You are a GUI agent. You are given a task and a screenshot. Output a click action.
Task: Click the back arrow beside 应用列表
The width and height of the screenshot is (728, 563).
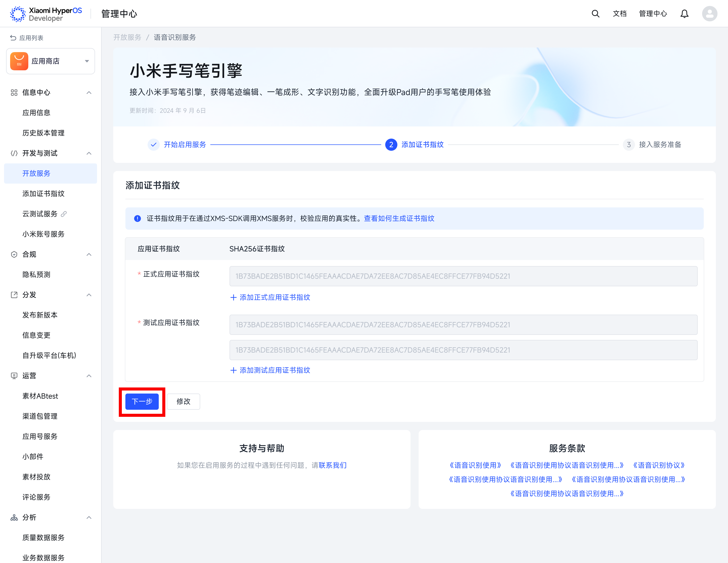(13, 38)
